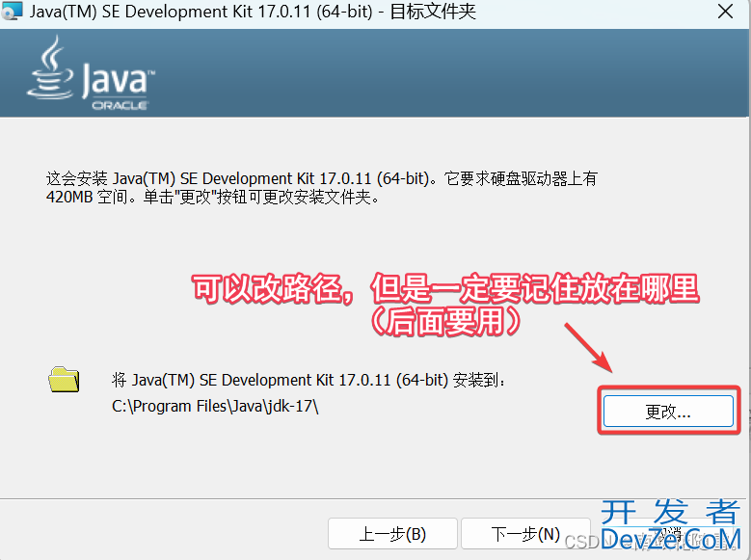Click the description text mentioning 420MB 空间
Image resolution: width=751 pixels, height=560 pixels.
click(321, 187)
